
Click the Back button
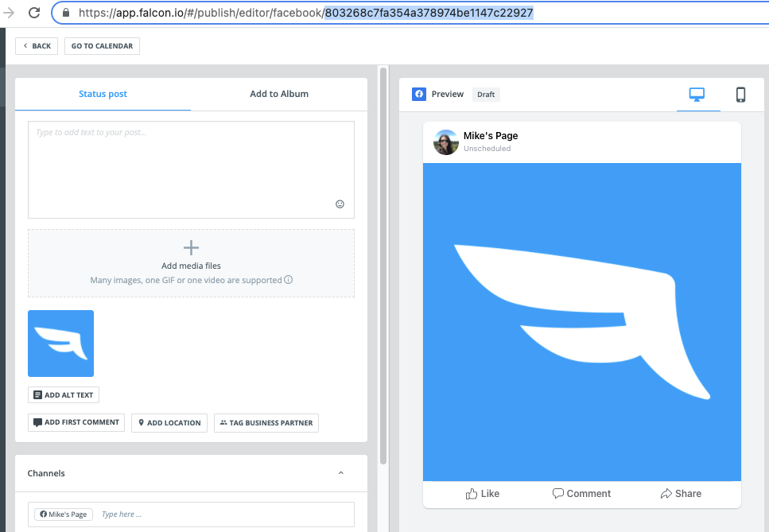tap(37, 46)
